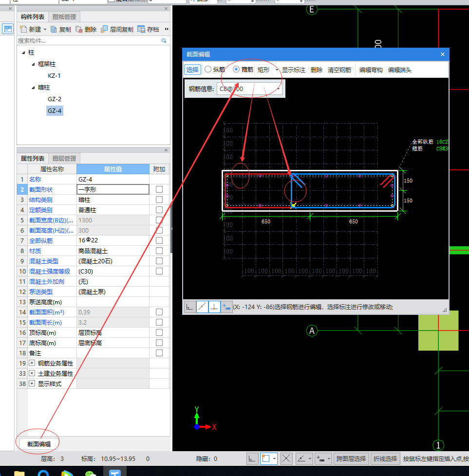Switch to the 构件列表 tab

click(x=33, y=17)
